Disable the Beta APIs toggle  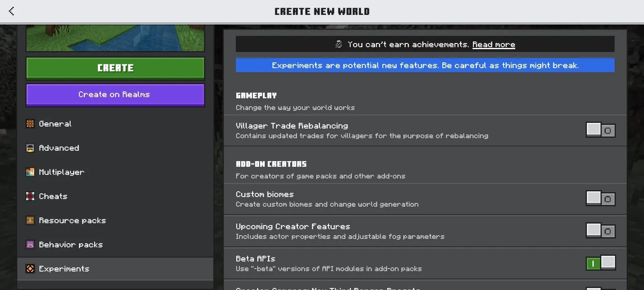[x=601, y=263]
